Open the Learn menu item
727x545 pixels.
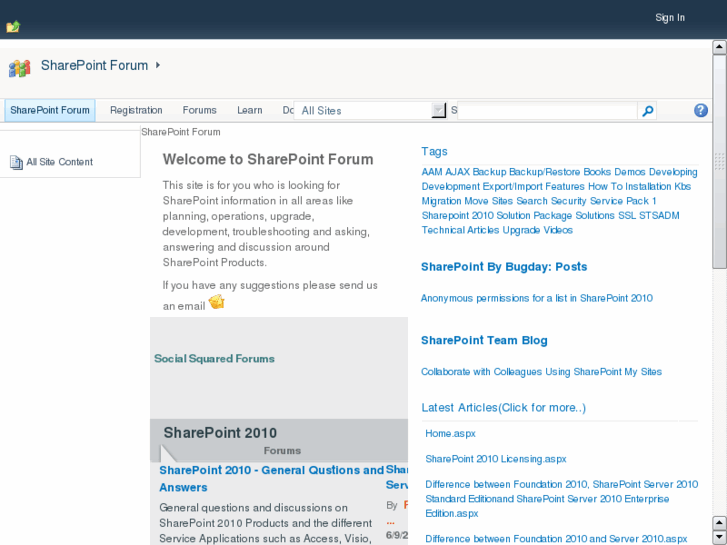pyautogui.click(x=249, y=110)
